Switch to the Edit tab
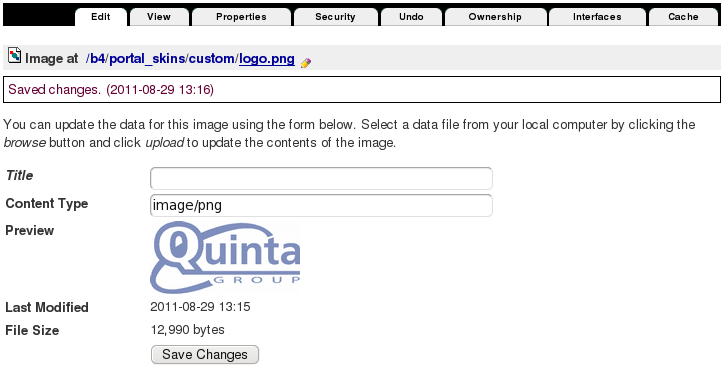 point(101,17)
